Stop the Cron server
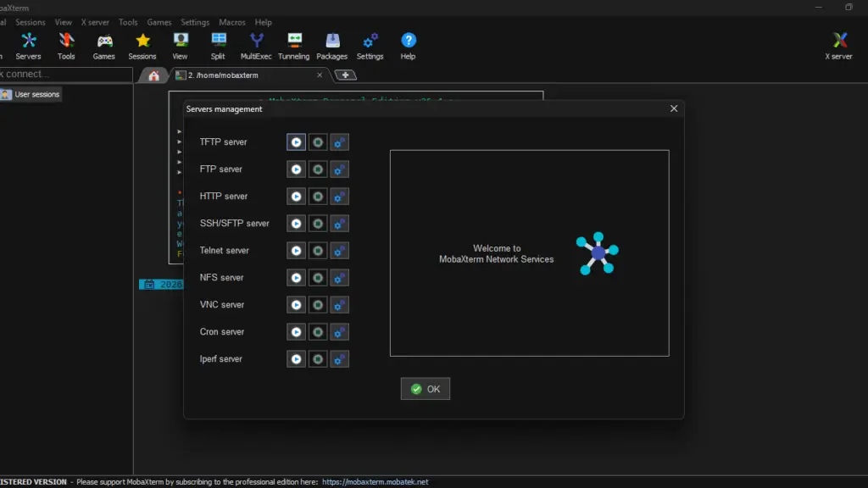Screen dimensions: 868x488 pos(318,332)
